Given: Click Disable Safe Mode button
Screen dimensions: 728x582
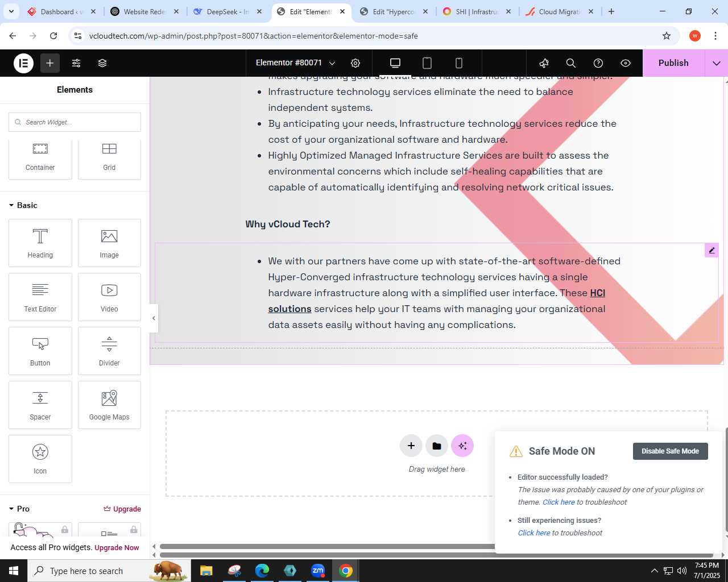Looking at the screenshot, I should pyautogui.click(x=670, y=451).
